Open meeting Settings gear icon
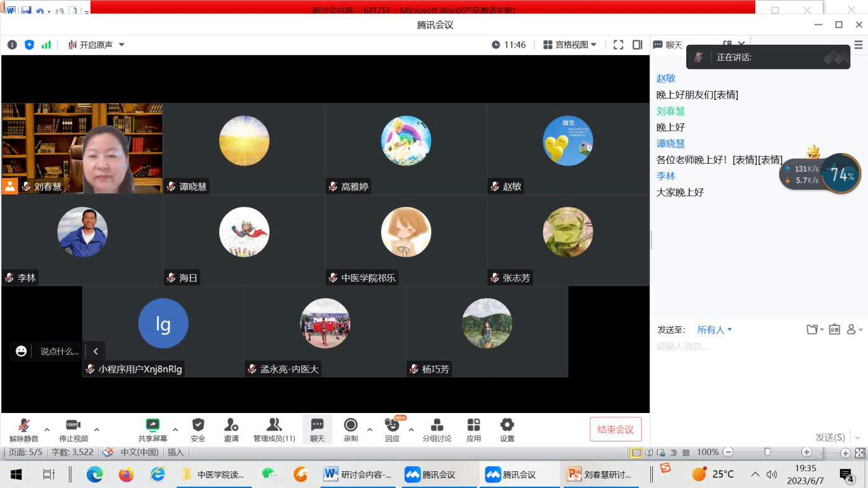The width and height of the screenshot is (868, 488). click(507, 429)
